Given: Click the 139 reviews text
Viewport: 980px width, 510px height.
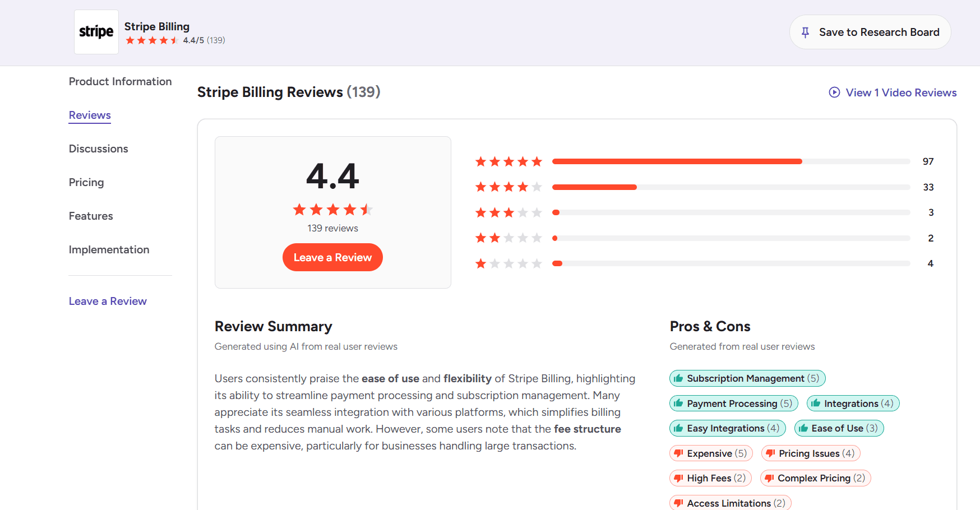Looking at the screenshot, I should click(333, 228).
